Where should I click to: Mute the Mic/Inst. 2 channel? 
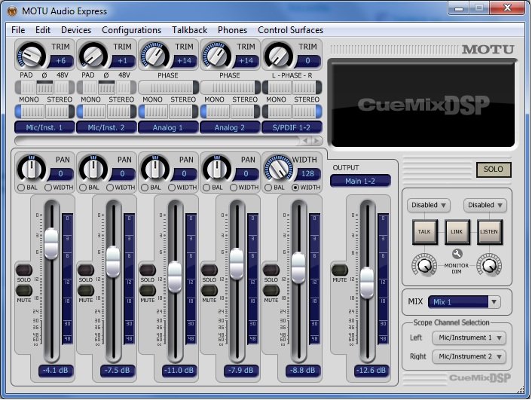pos(86,291)
